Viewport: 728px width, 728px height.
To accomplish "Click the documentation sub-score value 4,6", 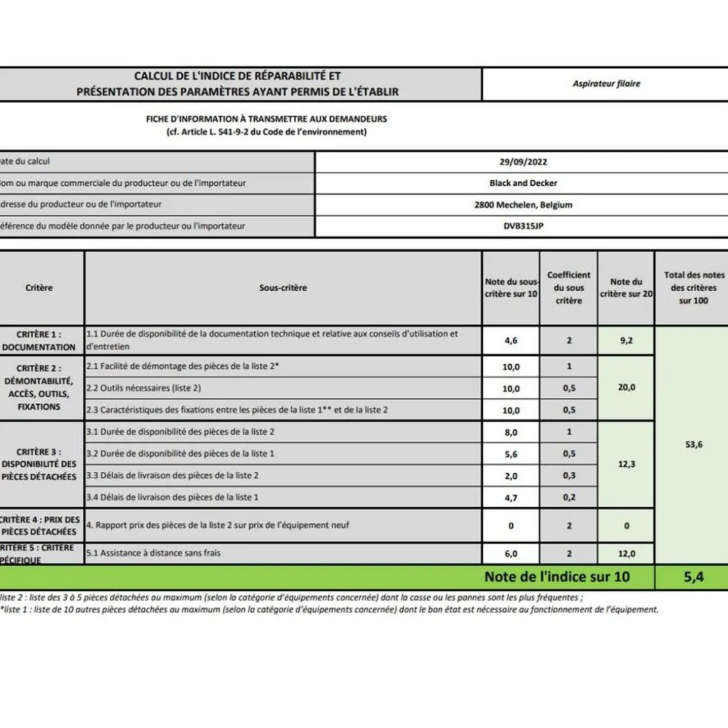I will (x=511, y=341).
